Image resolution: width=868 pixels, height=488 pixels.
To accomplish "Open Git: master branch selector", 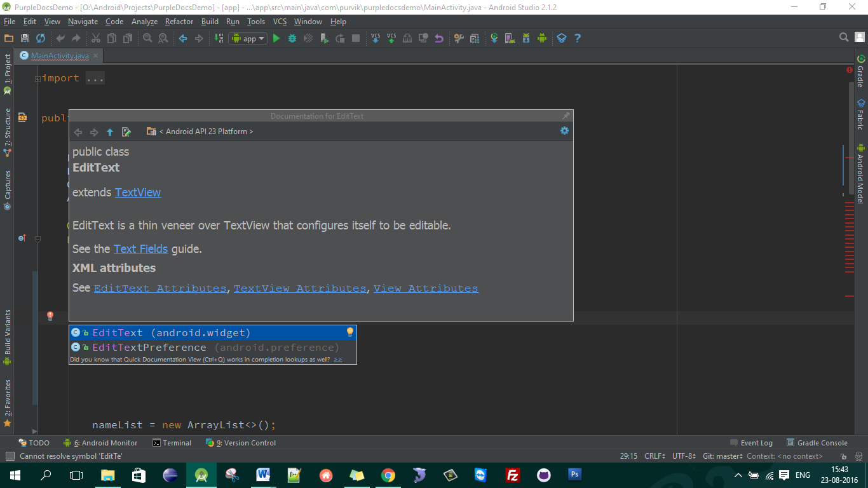I will [x=723, y=456].
